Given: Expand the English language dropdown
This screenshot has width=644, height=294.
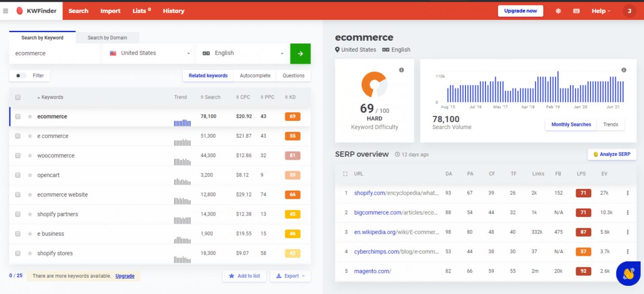Looking at the screenshot, I should (243, 53).
